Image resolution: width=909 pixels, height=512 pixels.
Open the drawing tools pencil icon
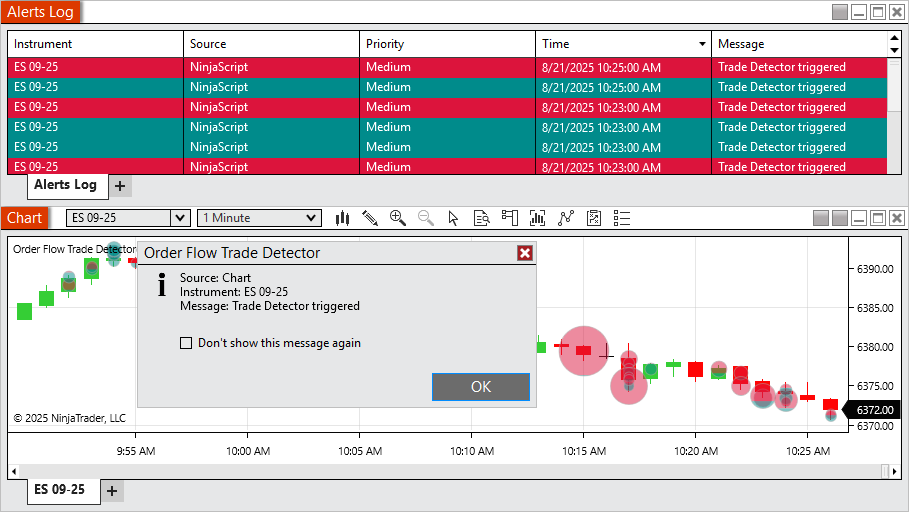[x=370, y=218]
